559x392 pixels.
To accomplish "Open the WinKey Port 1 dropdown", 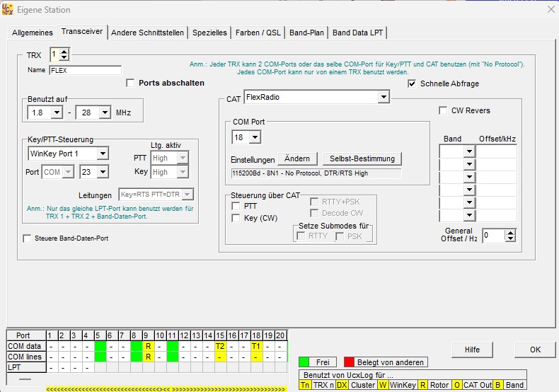I will point(103,154).
